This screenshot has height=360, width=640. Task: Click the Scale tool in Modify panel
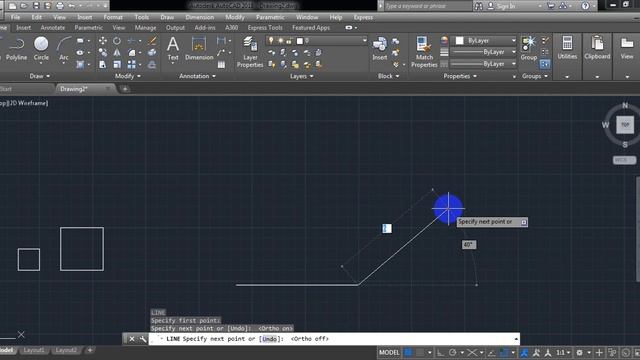coord(117,64)
